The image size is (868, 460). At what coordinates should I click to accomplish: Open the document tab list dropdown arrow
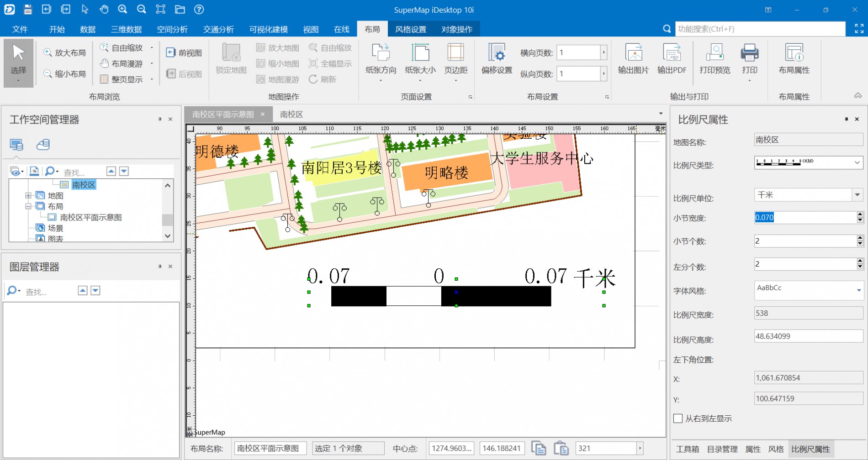click(661, 114)
